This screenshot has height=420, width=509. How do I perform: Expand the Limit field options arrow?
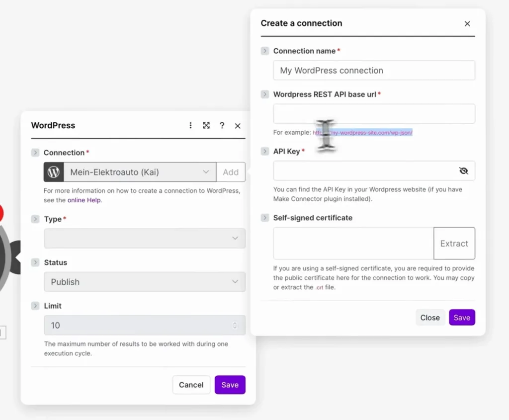[35, 306]
